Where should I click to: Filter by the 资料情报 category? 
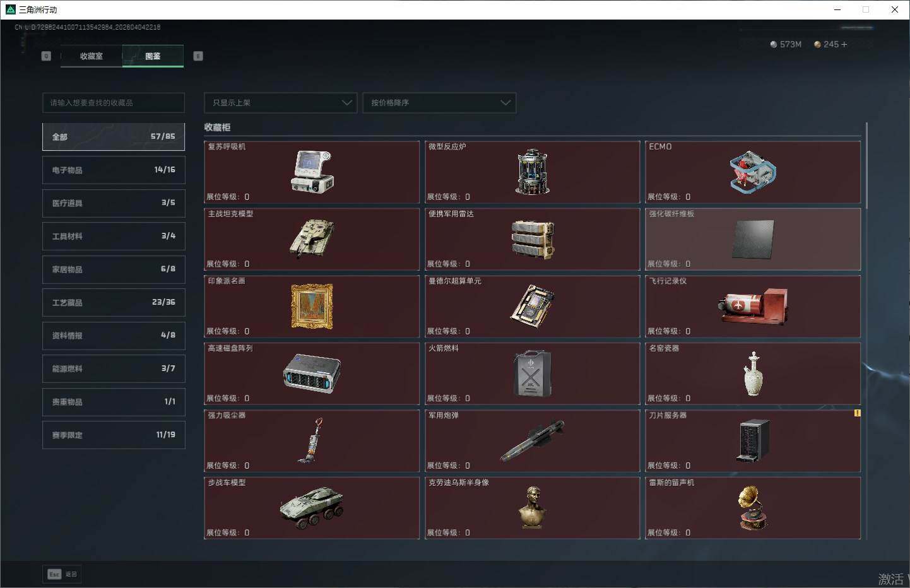(x=114, y=336)
